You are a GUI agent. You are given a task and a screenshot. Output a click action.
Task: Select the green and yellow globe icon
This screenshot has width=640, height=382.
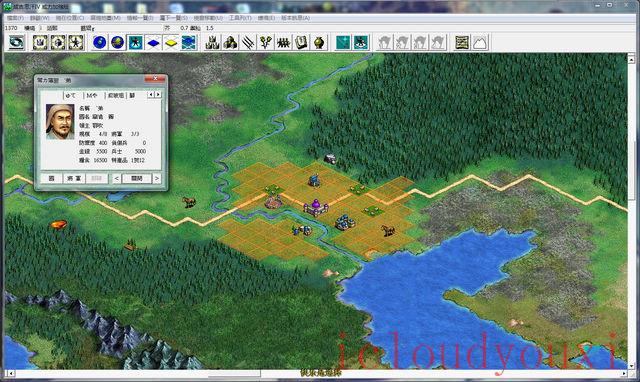[118, 42]
